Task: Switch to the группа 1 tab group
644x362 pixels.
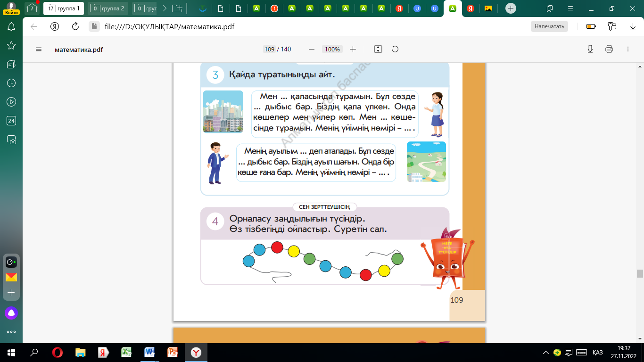Action: 64,8
